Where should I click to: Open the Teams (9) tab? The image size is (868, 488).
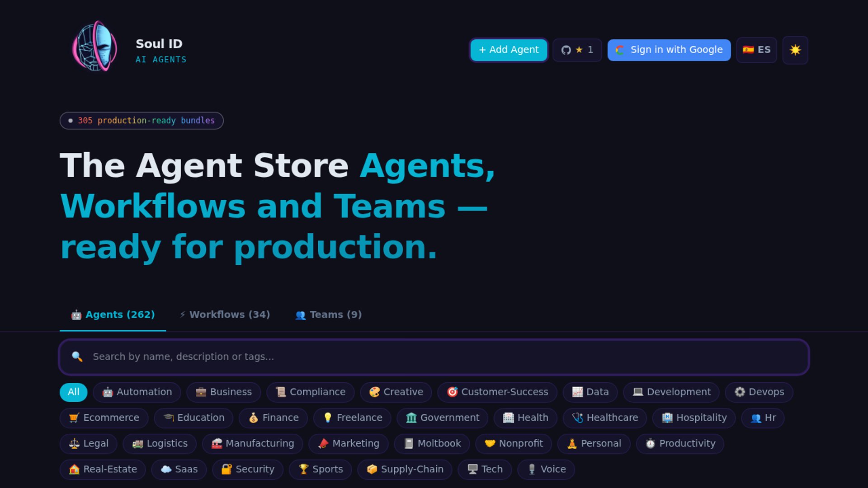(x=328, y=314)
